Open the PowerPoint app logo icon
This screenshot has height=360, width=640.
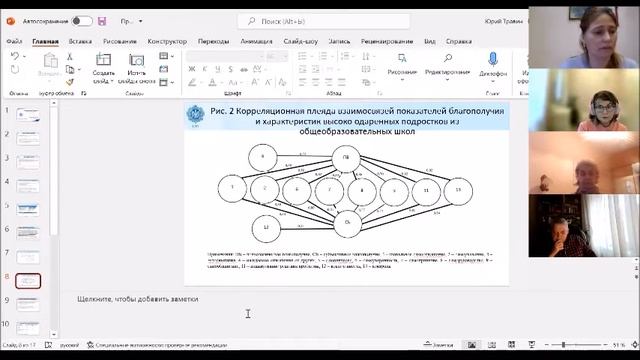pyautogui.click(x=11, y=21)
